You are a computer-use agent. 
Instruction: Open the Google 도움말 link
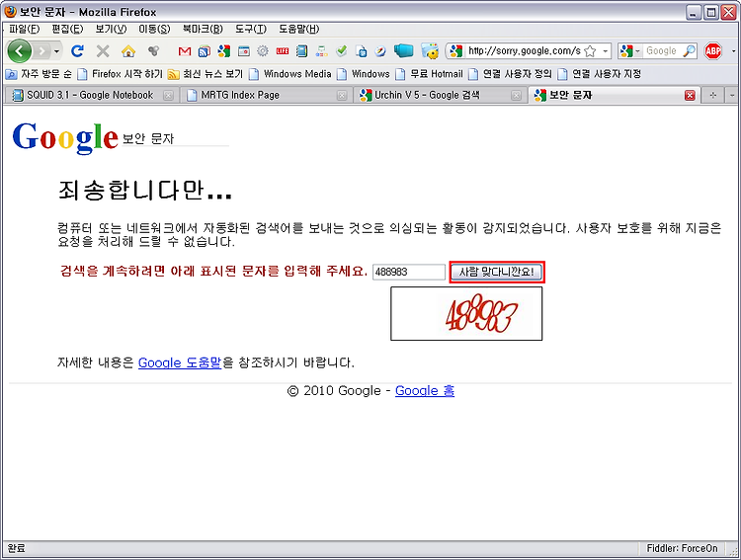click(180, 362)
